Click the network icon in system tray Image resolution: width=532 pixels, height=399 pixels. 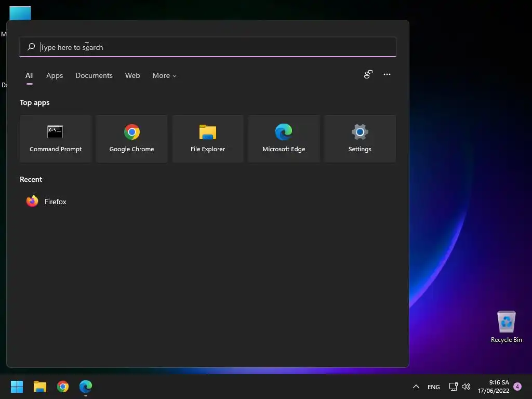click(x=453, y=387)
